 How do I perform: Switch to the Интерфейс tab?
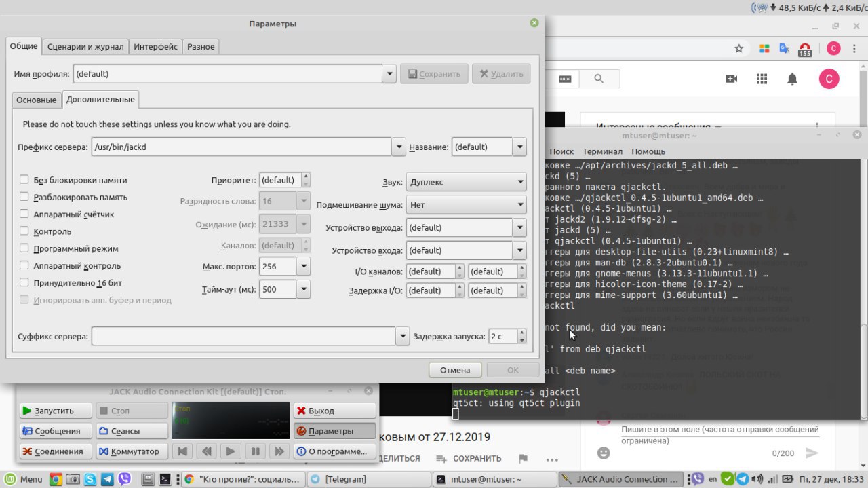(x=156, y=47)
